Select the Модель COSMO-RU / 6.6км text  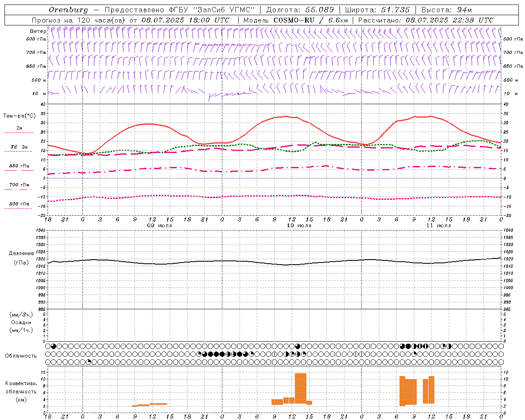point(295,20)
